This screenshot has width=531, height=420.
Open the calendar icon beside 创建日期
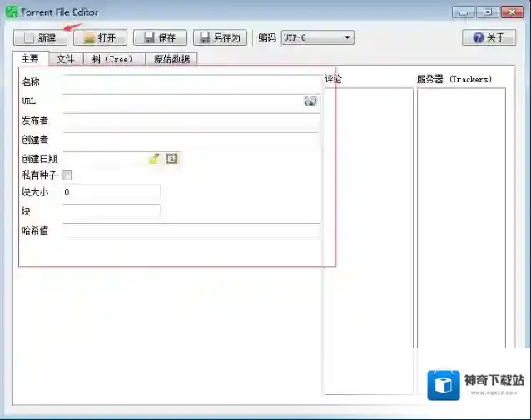171,158
